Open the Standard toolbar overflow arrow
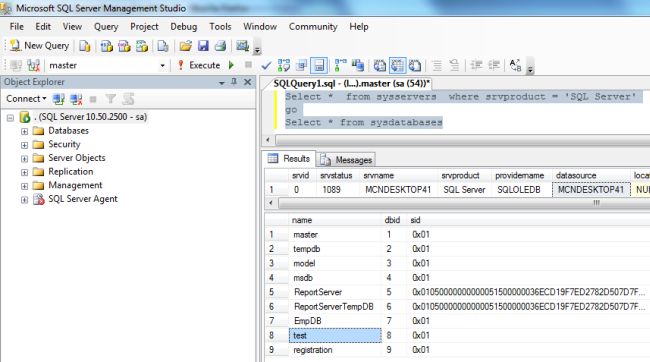The height and width of the screenshot is (362, 650). tap(257, 47)
